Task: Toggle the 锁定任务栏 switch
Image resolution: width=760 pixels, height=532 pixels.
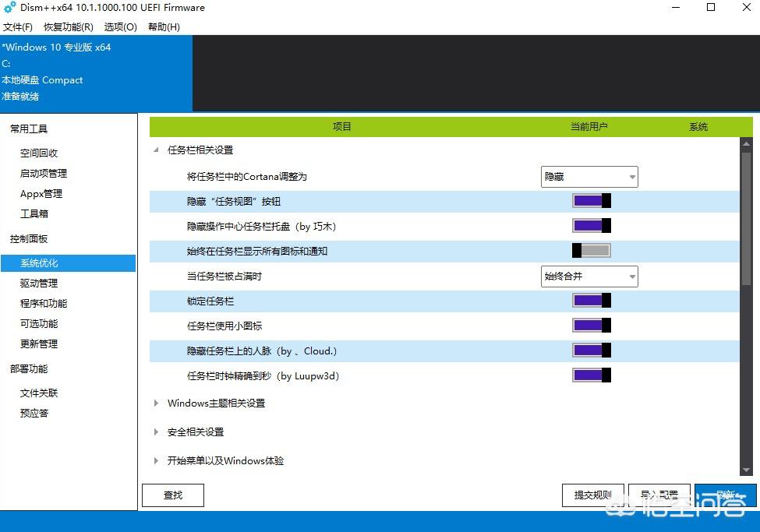Action: tap(592, 301)
